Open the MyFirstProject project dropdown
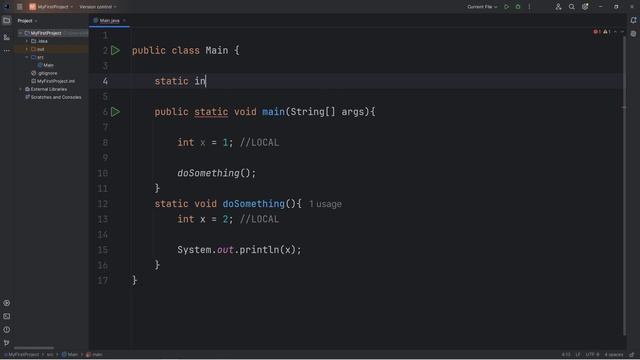640x360 pixels. [55, 7]
